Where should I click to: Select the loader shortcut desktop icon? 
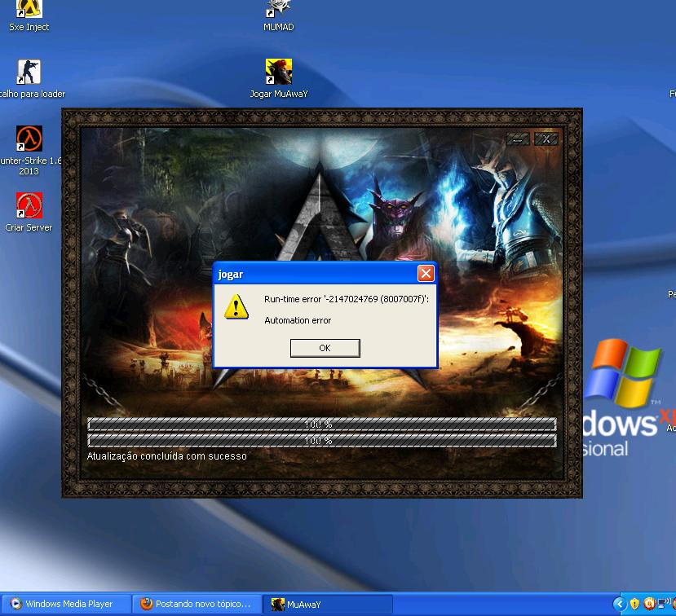click(x=29, y=73)
